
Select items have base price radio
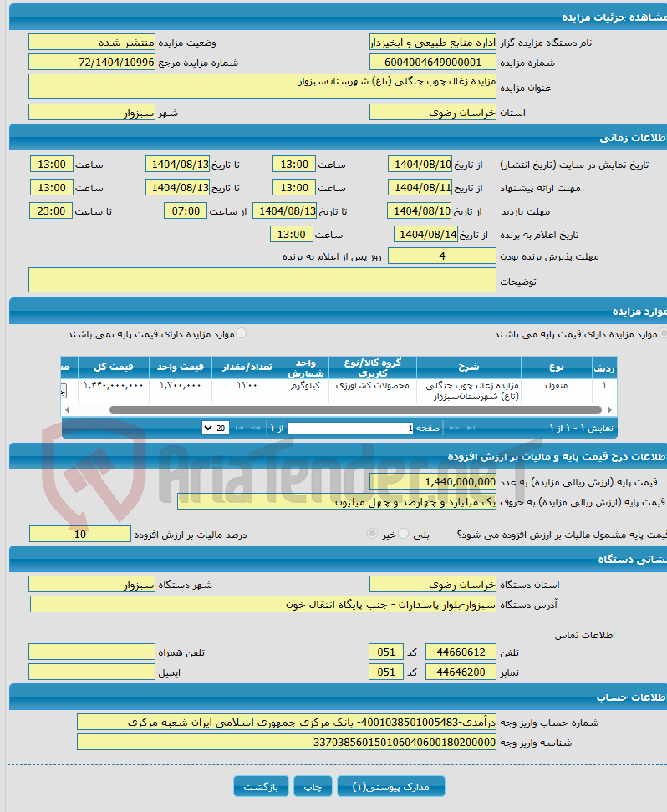click(663, 333)
